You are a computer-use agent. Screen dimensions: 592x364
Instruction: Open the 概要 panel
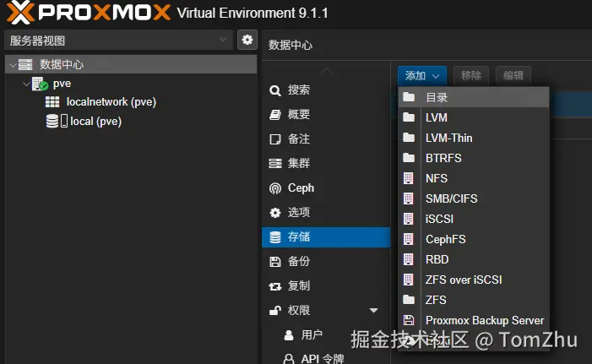coord(326,114)
